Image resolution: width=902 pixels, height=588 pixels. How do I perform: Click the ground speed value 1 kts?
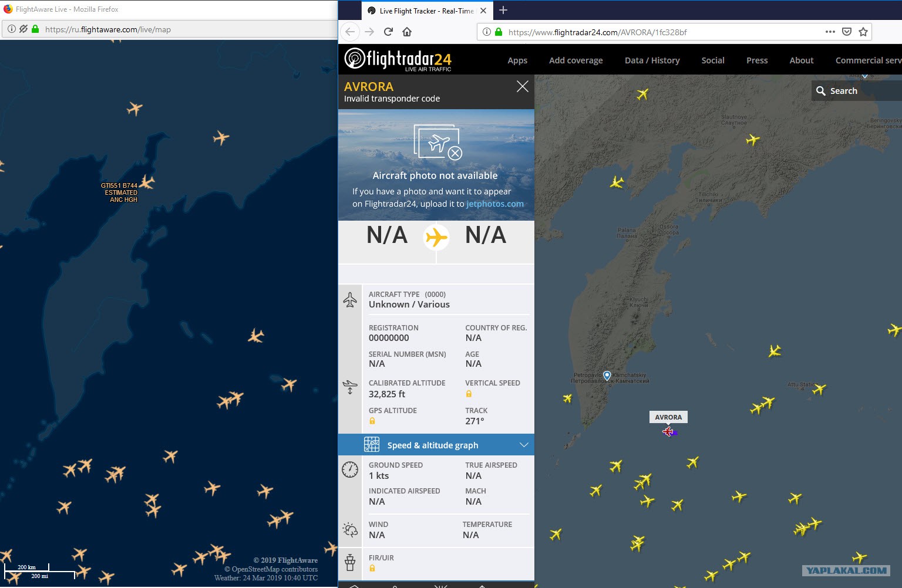pyautogui.click(x=379, y=476)
